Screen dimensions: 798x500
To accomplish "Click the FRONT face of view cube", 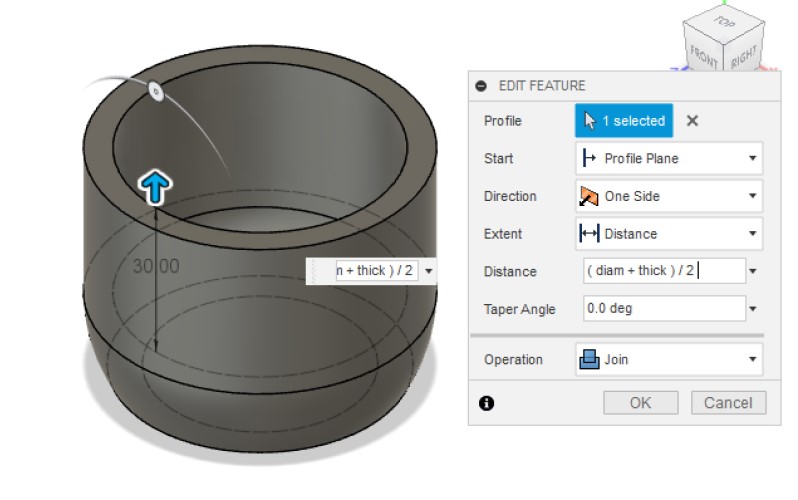I will click(704, 56).
